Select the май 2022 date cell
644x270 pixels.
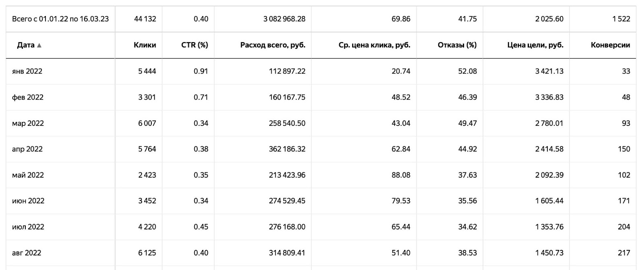point(28,175)
